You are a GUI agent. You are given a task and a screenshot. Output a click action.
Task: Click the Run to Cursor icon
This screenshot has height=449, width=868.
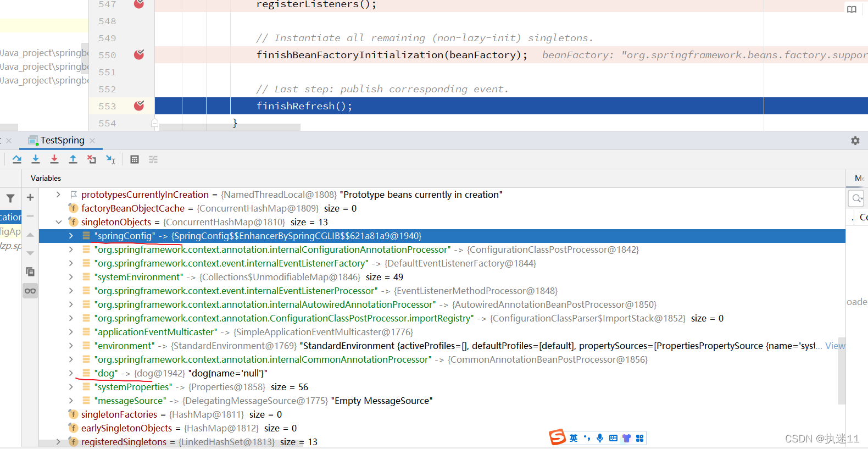110,159
